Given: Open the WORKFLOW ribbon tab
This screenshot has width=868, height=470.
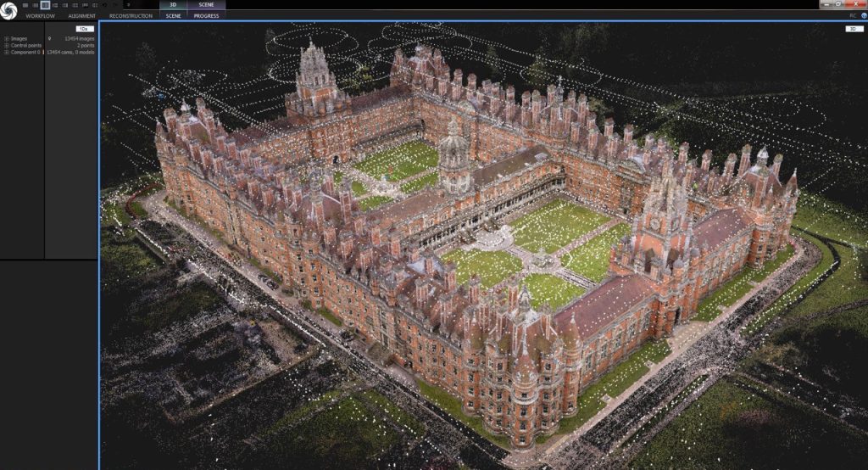Looking at the screenshot, I should click(41, 16).
